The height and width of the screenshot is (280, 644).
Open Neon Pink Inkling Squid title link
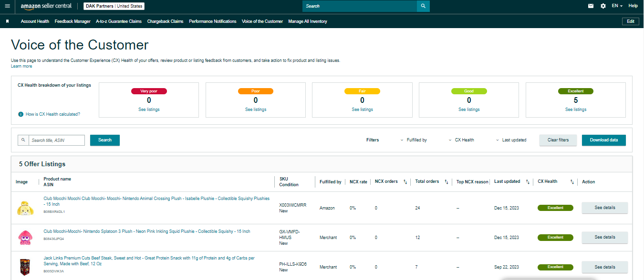[x=147, y=231]
